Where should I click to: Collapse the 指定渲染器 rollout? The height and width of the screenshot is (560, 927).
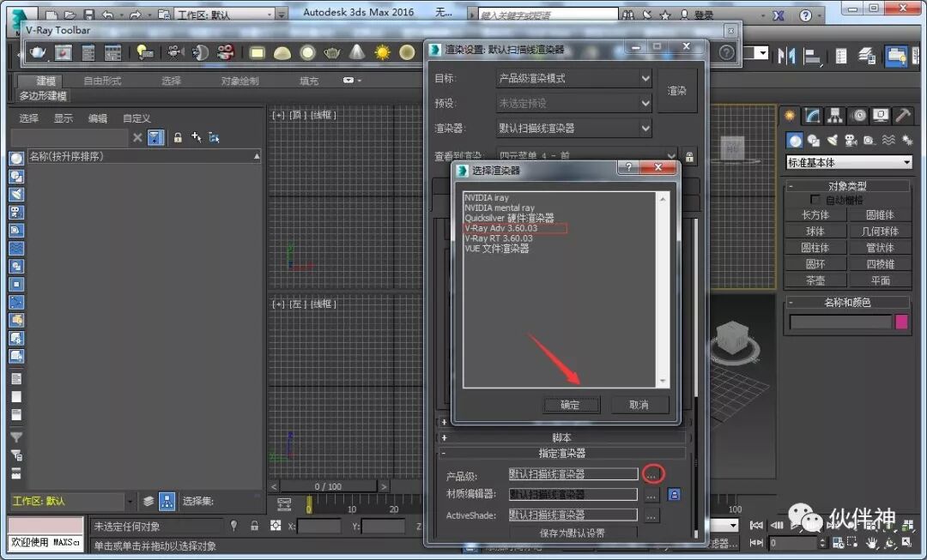click(x=561, y=453)
